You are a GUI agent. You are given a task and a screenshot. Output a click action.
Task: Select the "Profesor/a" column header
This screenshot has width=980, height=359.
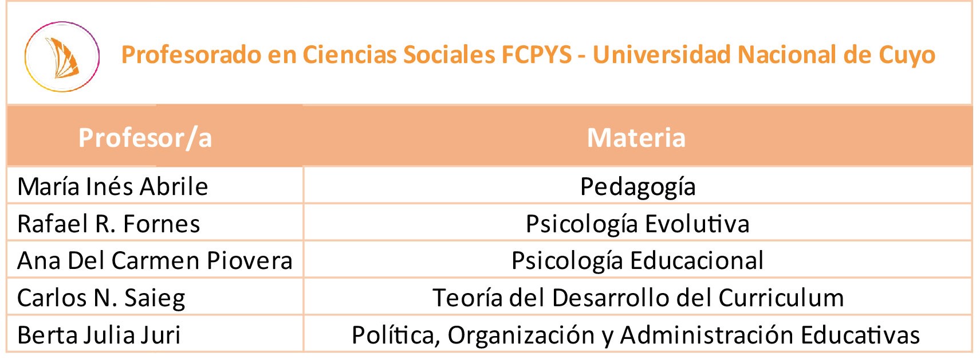[145, 138]
